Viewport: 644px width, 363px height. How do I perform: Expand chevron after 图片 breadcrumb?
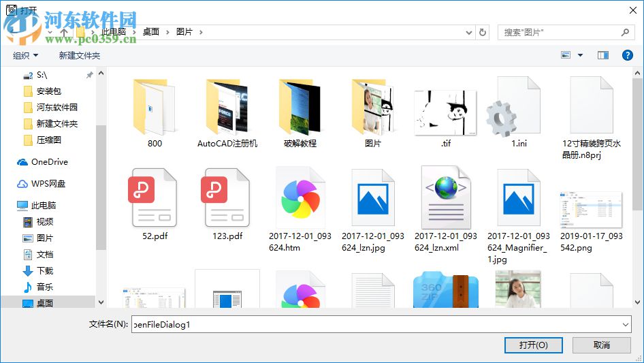[201, 32]
